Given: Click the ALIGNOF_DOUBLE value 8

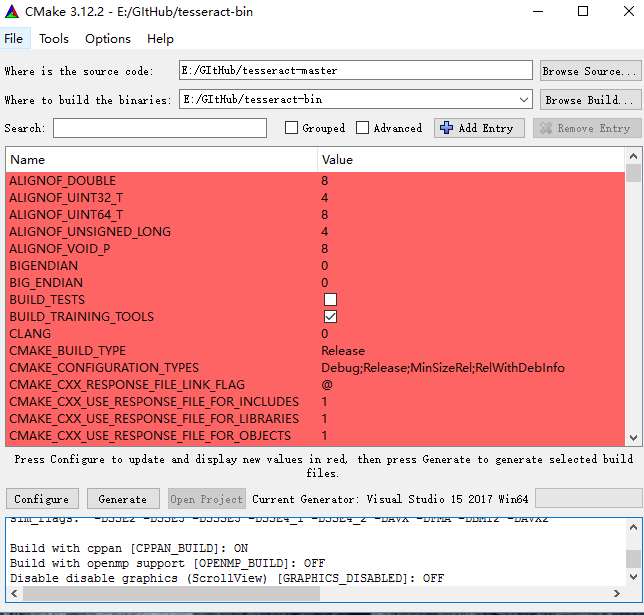Looking at the screenshot, I should pyautogui.click(x=324, y=181).
